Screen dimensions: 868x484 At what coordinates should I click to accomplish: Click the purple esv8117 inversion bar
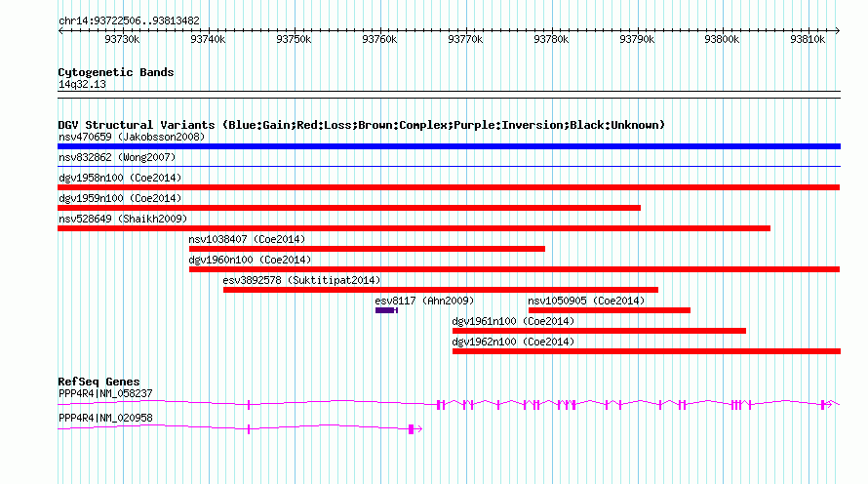[386, 310]
